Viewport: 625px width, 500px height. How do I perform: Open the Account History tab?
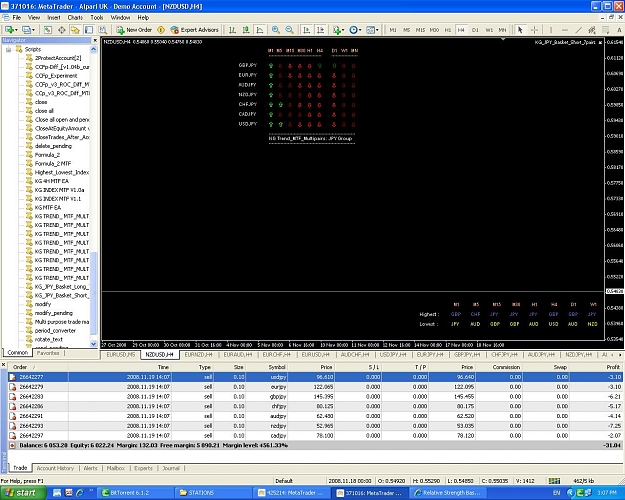[x=55, y=468]
